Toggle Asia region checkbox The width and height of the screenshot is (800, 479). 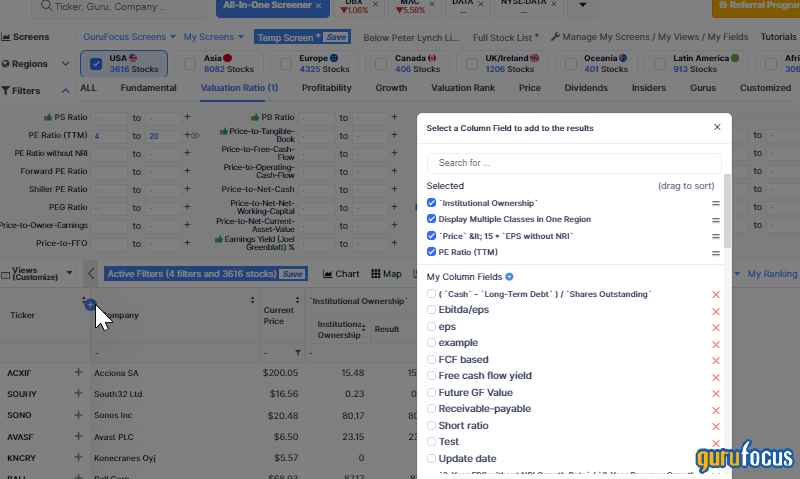[x=190, y=64]
